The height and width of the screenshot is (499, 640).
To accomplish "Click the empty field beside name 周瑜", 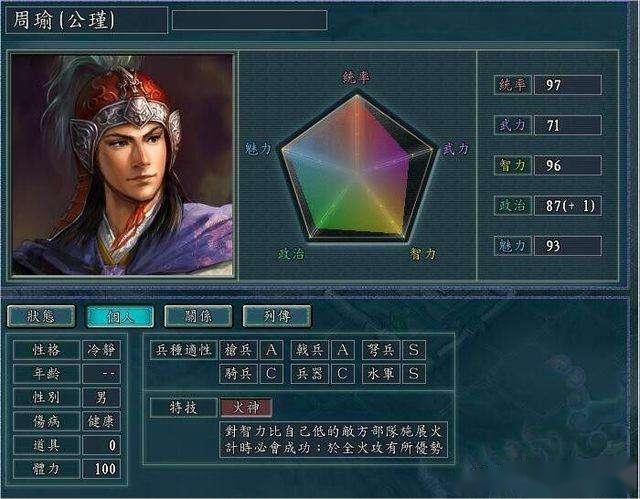I will [x=249, y=20].
